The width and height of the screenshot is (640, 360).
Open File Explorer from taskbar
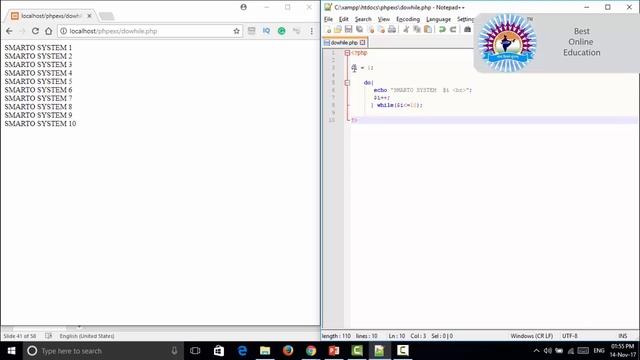coord(265,351)
